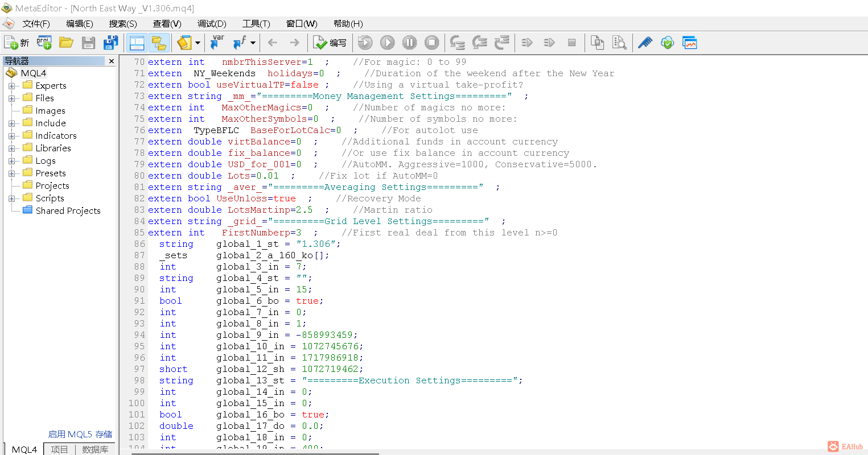Select the Shared Projects folder
Image resolution: width=868 pixels, height=455 pixels.
tap(68, 210)
